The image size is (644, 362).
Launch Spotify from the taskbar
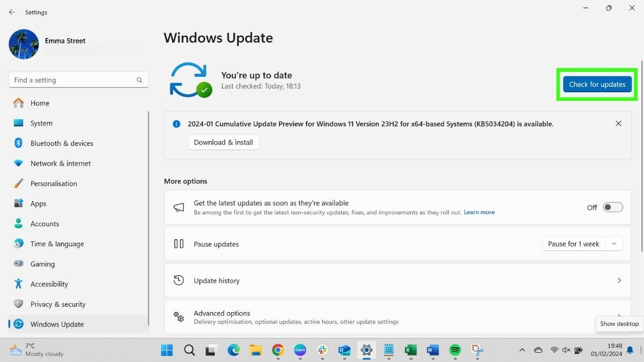(x=455, y=350)
